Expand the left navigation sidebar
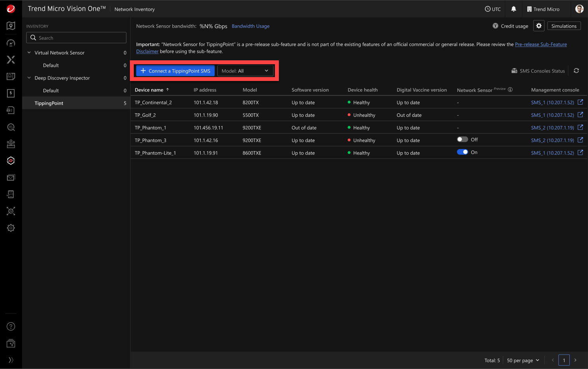The height and width of the screenshot is (369, 588). 11,360
